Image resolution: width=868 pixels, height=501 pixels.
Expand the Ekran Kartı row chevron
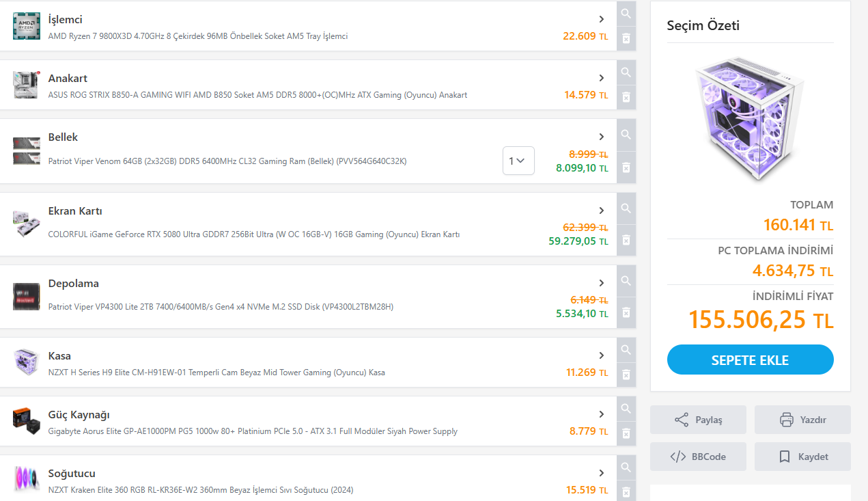point(602,211)
